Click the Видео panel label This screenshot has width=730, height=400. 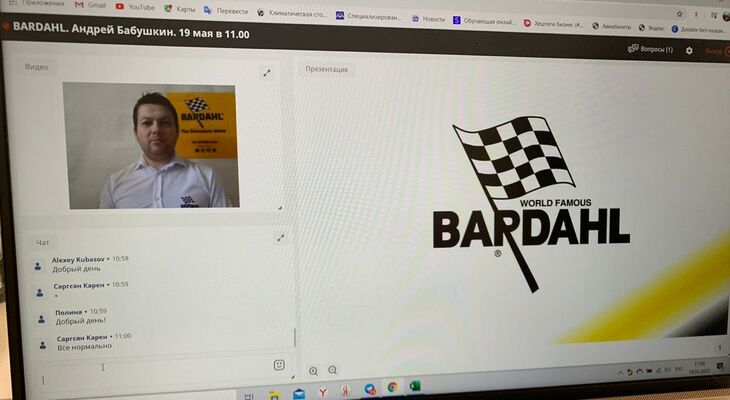pyautogui.click(x=36, y=67)
